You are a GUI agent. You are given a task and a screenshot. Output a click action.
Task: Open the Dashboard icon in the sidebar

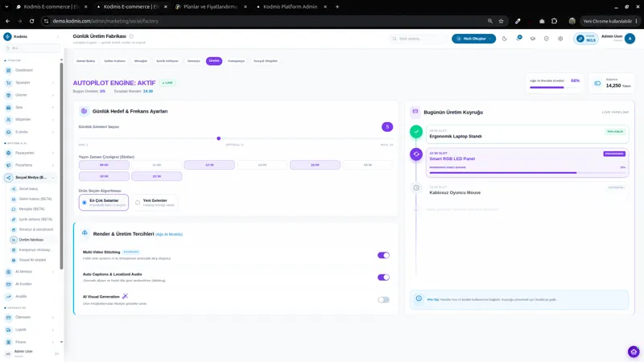point(8,70)
